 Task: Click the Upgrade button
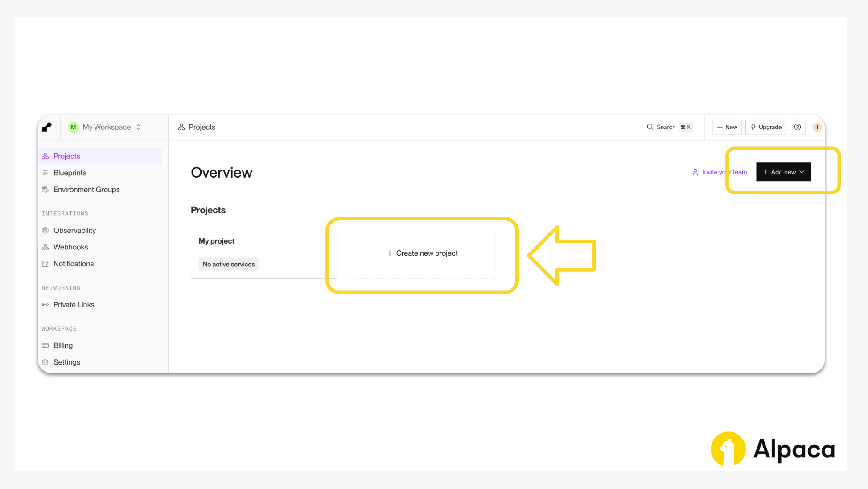[765, 127]
